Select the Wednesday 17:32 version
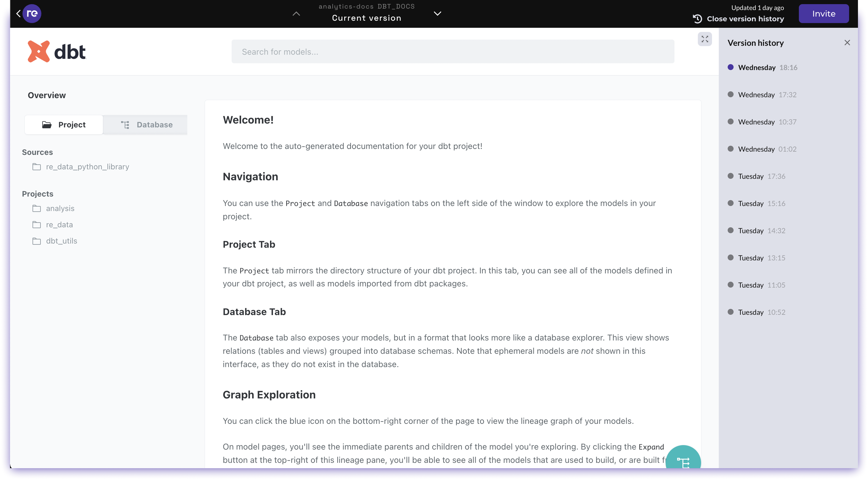 click(x=762, y=95)
